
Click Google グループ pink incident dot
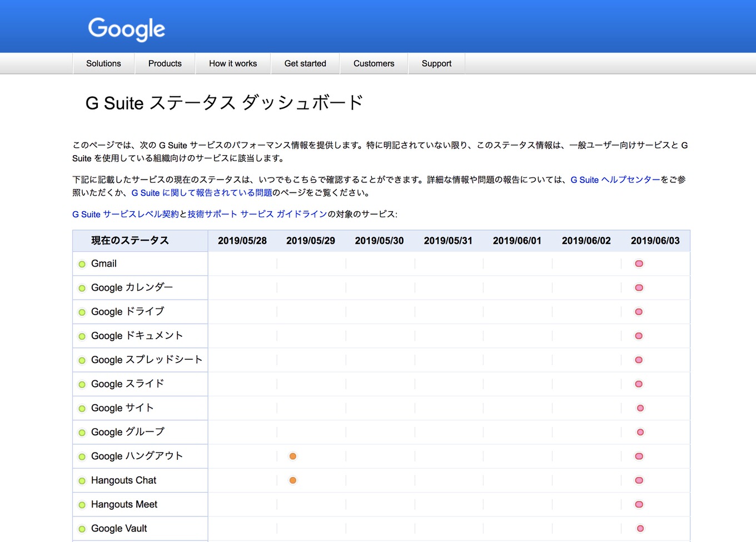[640, 432]
